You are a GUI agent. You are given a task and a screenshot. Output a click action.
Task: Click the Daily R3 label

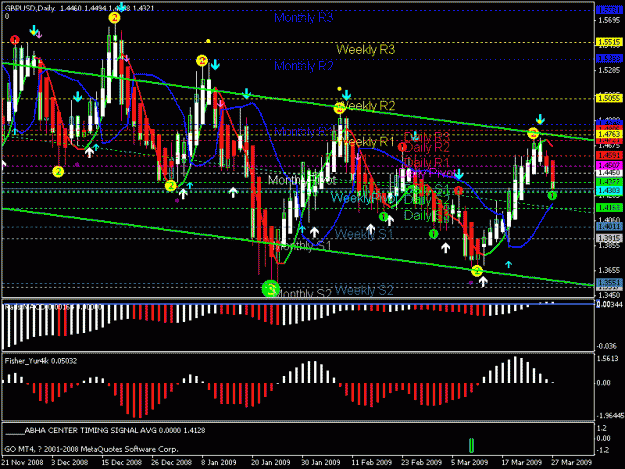coord(427,137)
